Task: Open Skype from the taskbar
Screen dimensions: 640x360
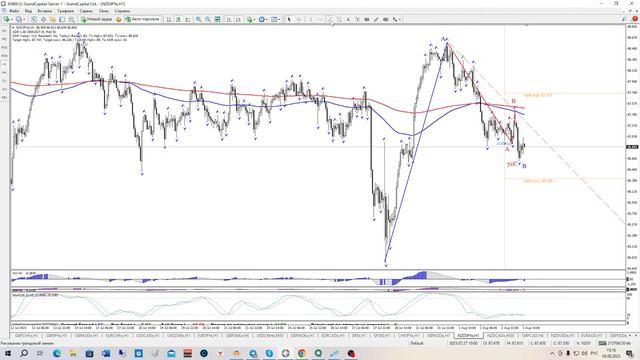Action: 269,353
